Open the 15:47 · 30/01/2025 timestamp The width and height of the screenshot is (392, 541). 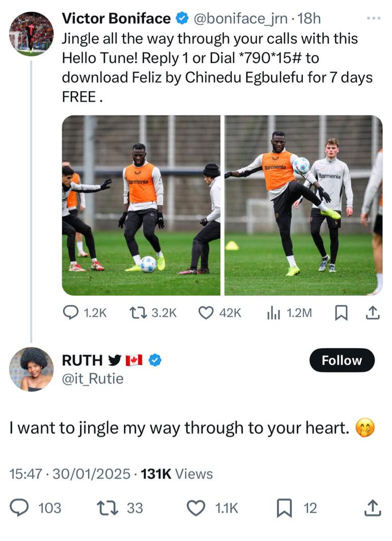coord(70,474)
